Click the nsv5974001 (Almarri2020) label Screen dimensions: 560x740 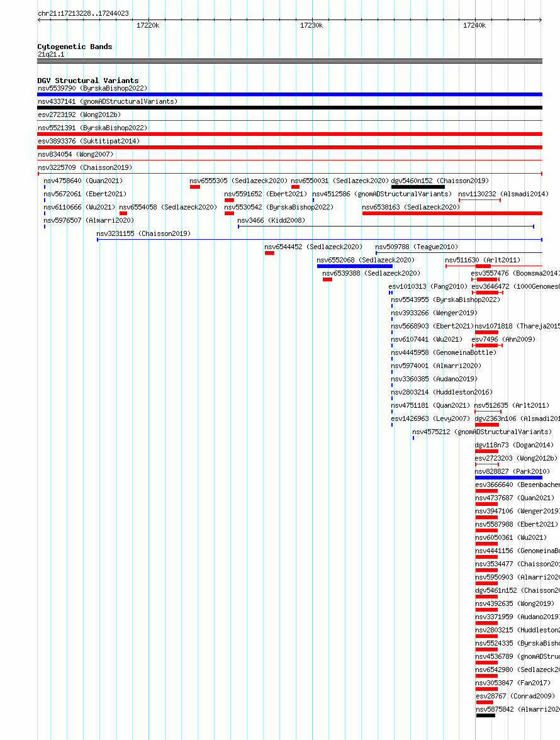(436, 366)
